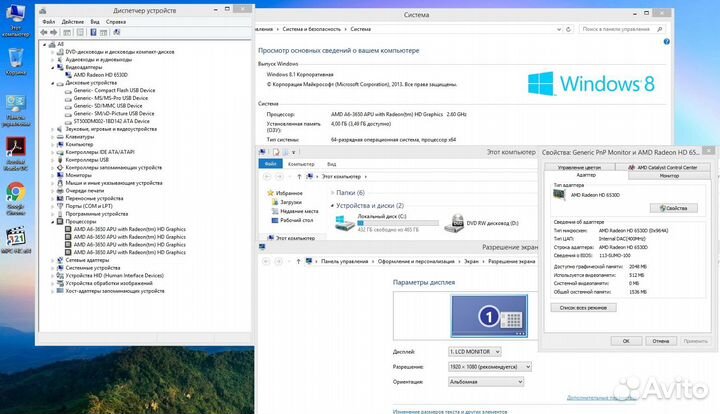This screenshot has width=720, height=414.
Task: Open the Вид menu in Device Manager
Action: click(95, 22)
